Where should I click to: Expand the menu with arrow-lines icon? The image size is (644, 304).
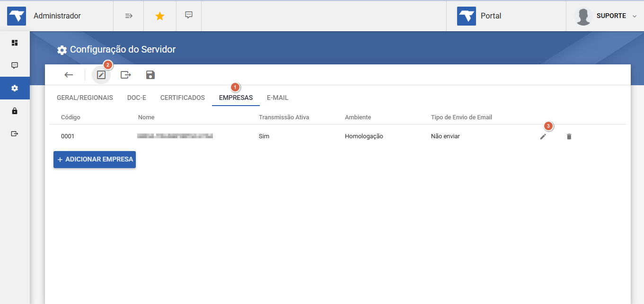[x=129, y=16]
